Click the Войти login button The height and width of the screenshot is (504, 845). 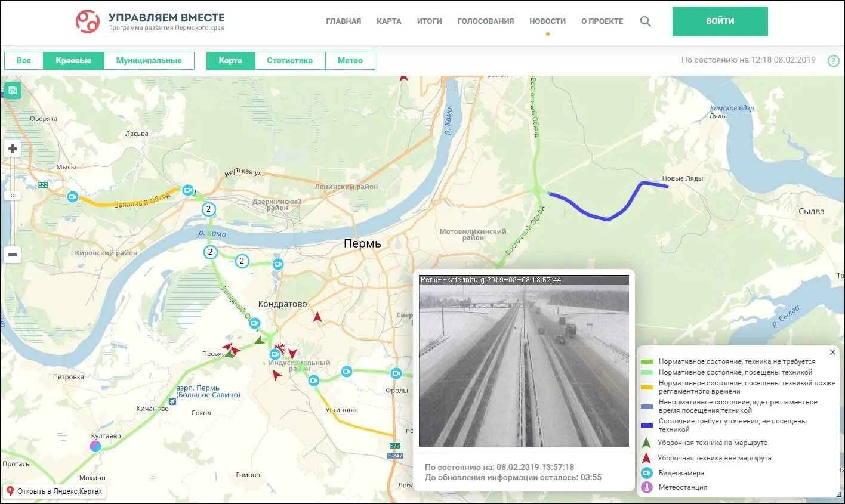[x=720, y=21]
